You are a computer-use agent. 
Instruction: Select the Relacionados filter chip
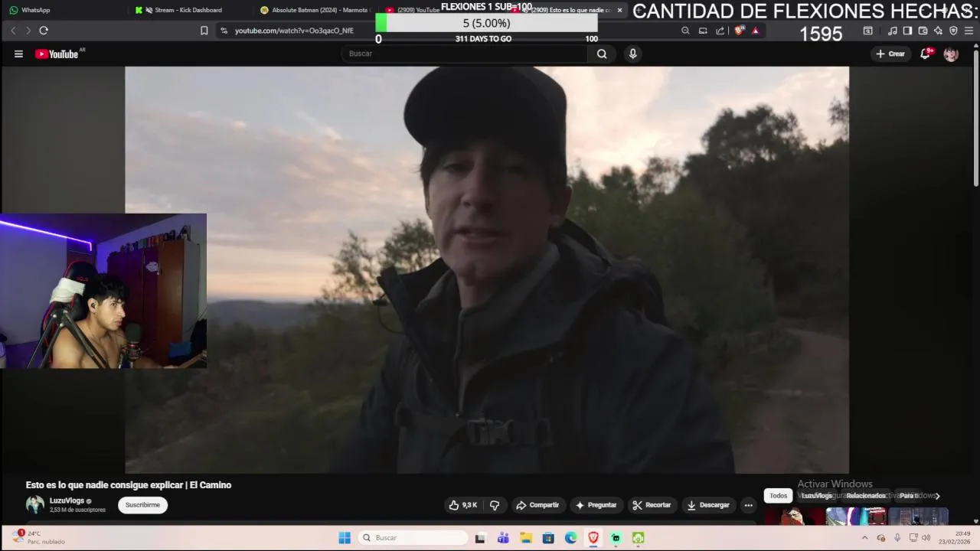[x=866, y=496]
